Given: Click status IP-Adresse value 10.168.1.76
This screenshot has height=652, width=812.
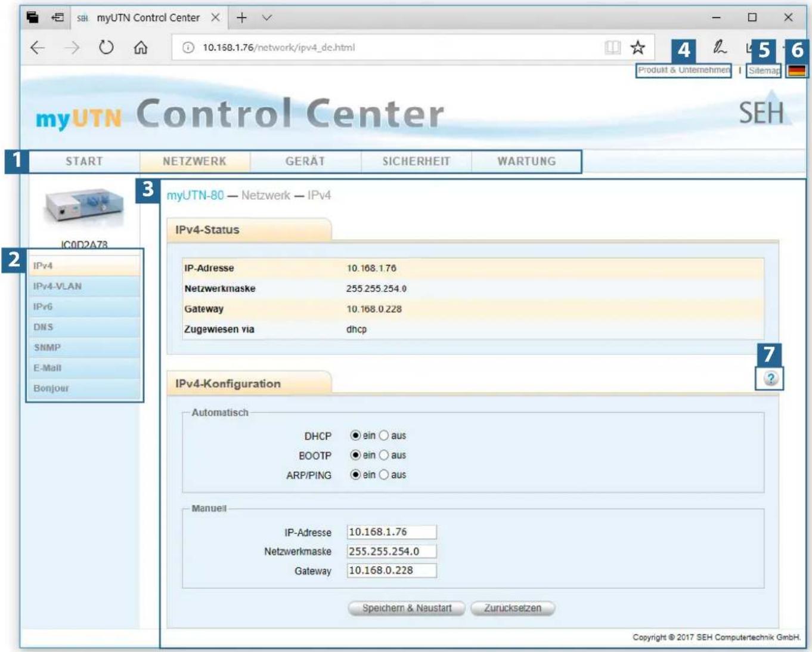Looking at the screenshot, I should pos(371,268).
